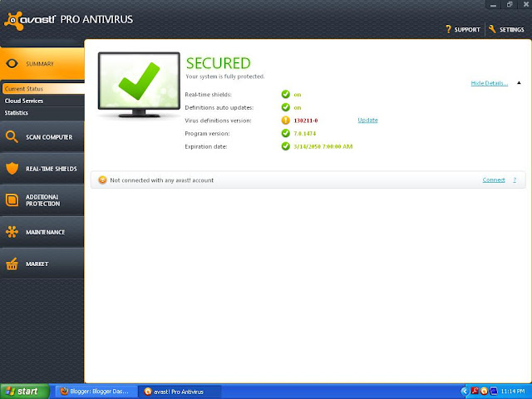Click the Settings button label
Image resolution: width=532 pixels, height=399 pixels.
(x=512, y=30)
